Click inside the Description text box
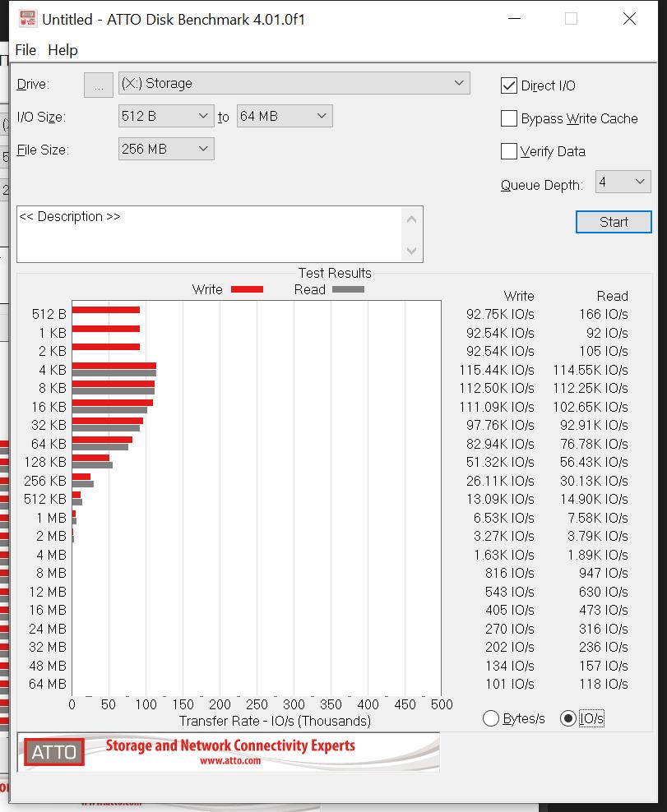 206,234
